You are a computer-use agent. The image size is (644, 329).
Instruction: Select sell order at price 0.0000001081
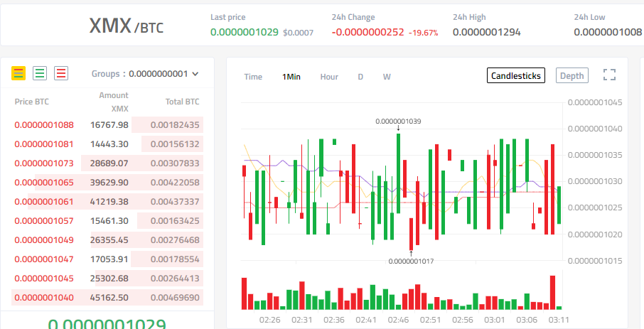(x=107, y=144)
